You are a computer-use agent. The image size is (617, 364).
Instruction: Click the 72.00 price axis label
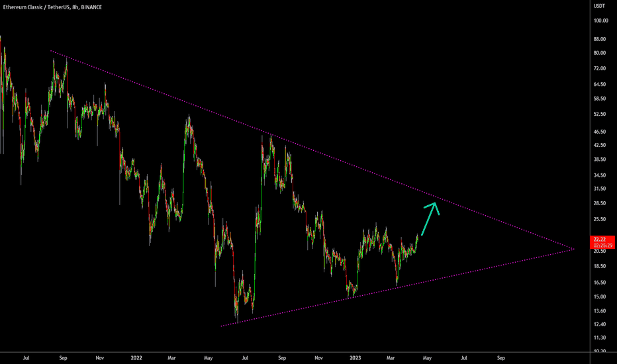[600, 68]
